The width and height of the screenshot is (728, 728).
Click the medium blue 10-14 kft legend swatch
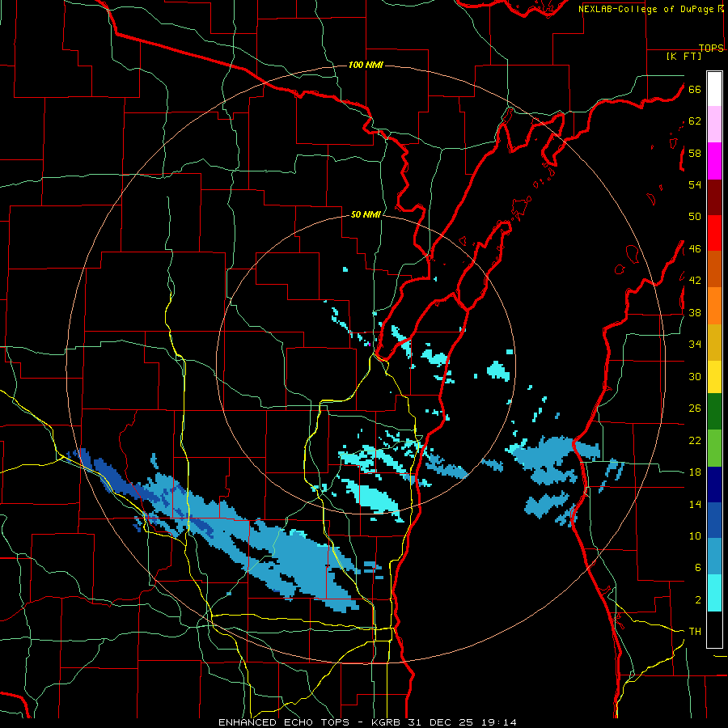(714, 520)
